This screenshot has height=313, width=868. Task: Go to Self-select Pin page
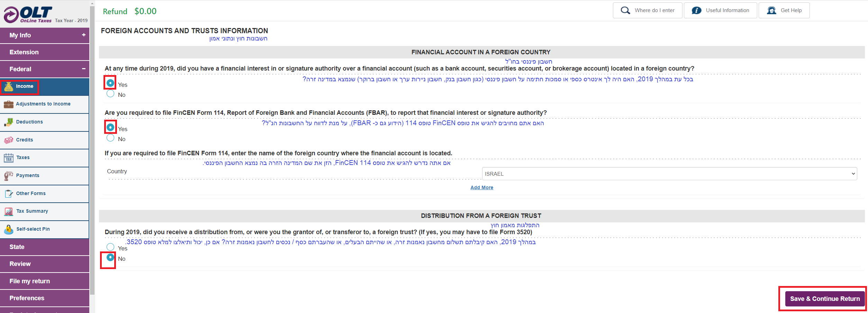tap(45, 229)
